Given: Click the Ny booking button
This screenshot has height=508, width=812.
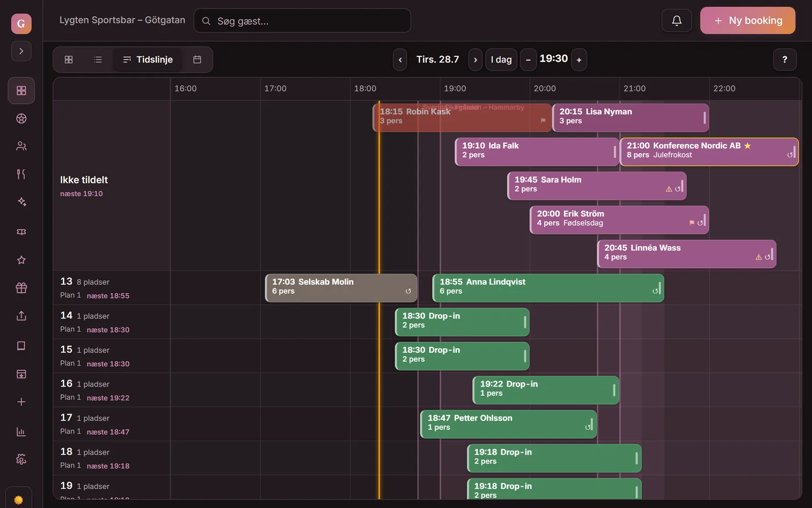Looking at the screenshot, I should [x=748, y=20].
